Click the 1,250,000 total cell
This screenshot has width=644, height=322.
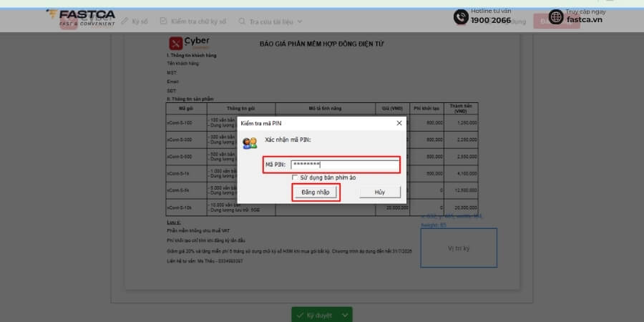coord(462,122)
